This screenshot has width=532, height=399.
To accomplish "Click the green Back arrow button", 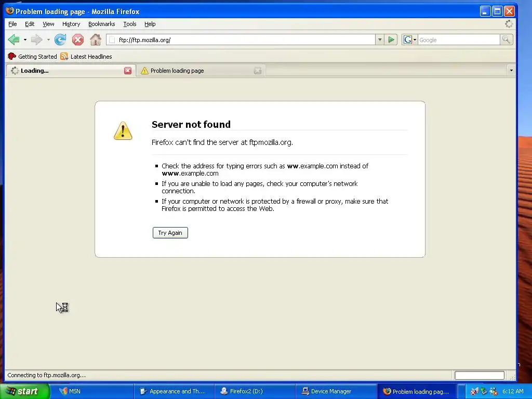I will [14, 39].
